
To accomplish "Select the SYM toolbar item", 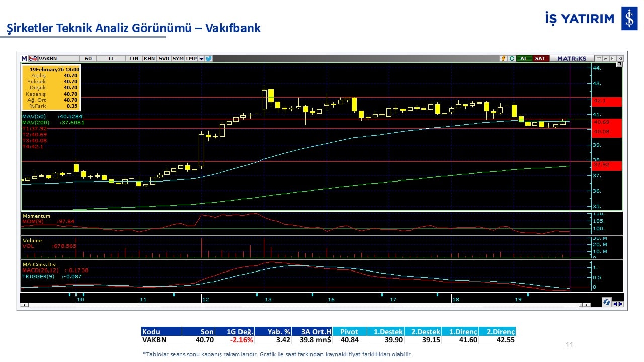I will (178, 58).
